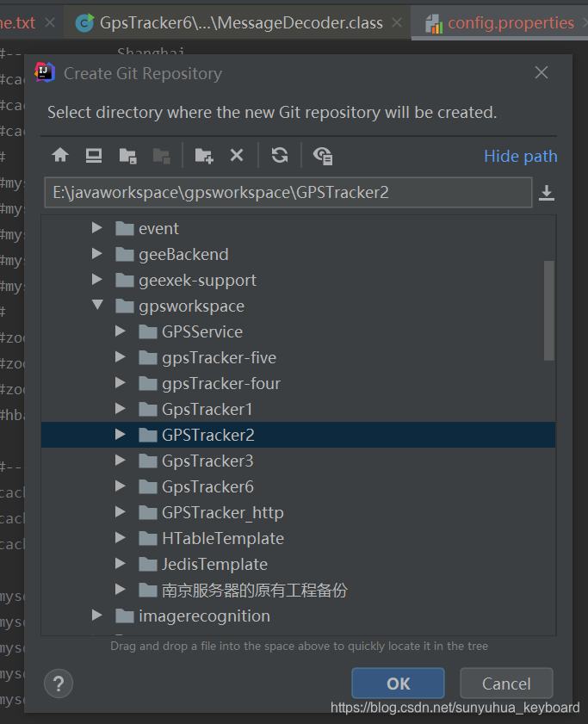Select the HTableTemplate folder row
Viewport: 588px width, 724px height.
coord(298,538)
